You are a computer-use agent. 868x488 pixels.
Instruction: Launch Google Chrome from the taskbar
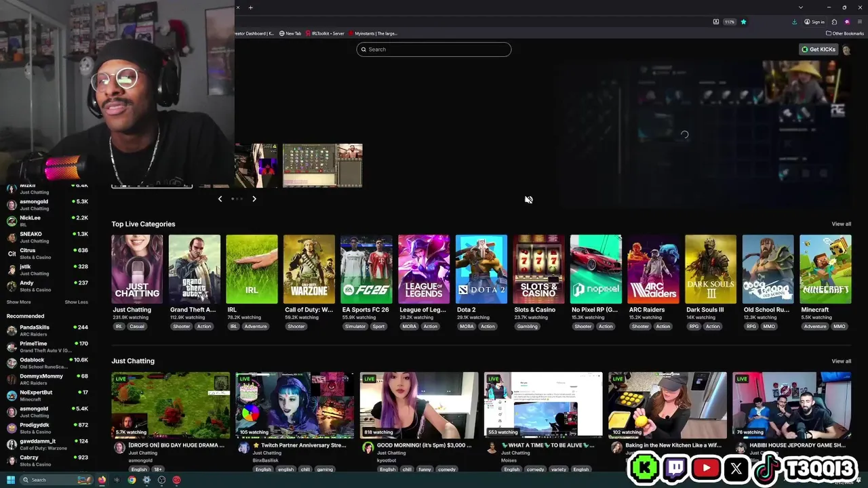[132, 480]
